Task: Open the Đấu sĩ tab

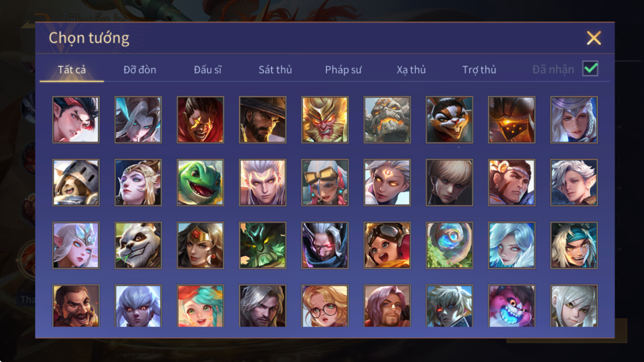Action: pos(208,69)
